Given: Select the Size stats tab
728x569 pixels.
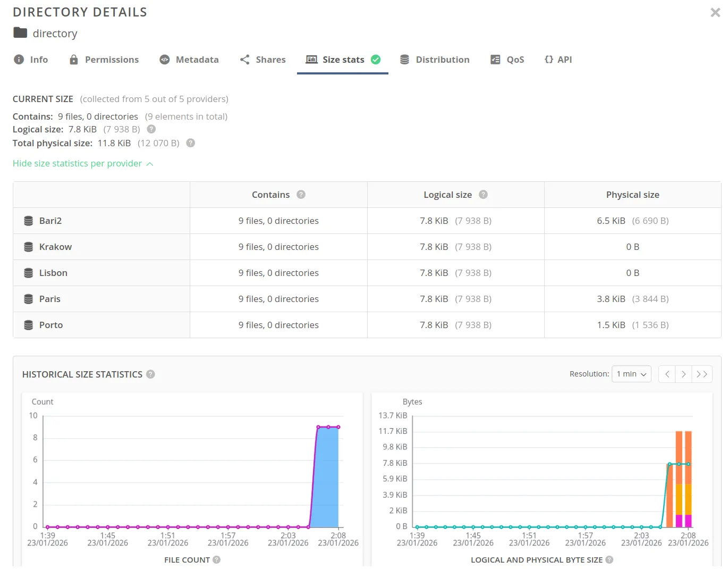Looking at the screenshot, I should (343, 60).
